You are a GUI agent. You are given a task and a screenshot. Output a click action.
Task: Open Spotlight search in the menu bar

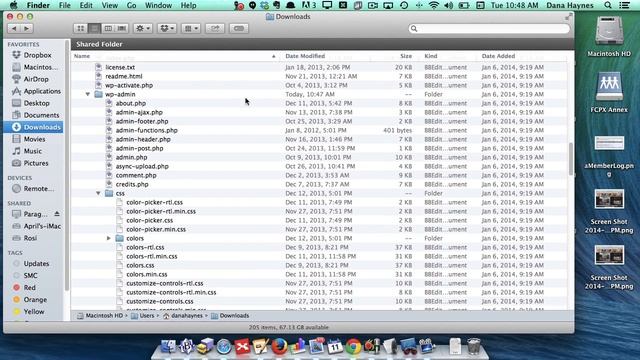[x=608, y=5]
